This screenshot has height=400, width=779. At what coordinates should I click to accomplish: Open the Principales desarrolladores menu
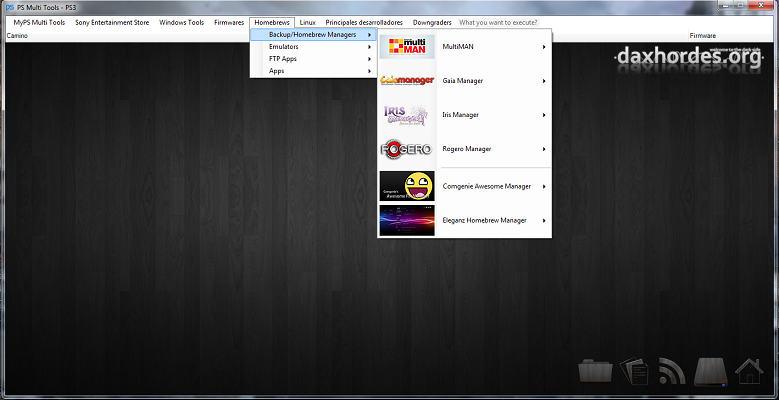tap(364, 22)
